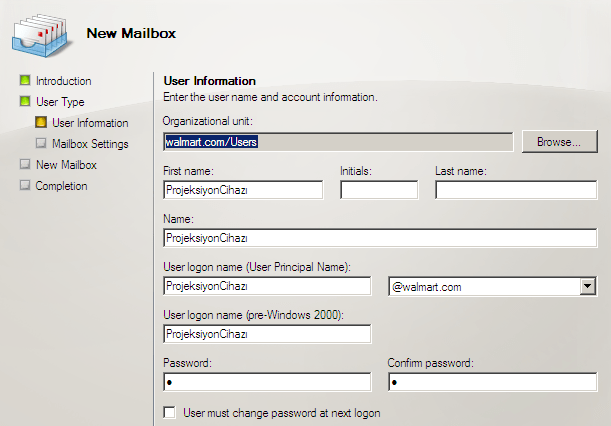Click the gray Completion step icon

pyautogui.click(x=25, y=186)
